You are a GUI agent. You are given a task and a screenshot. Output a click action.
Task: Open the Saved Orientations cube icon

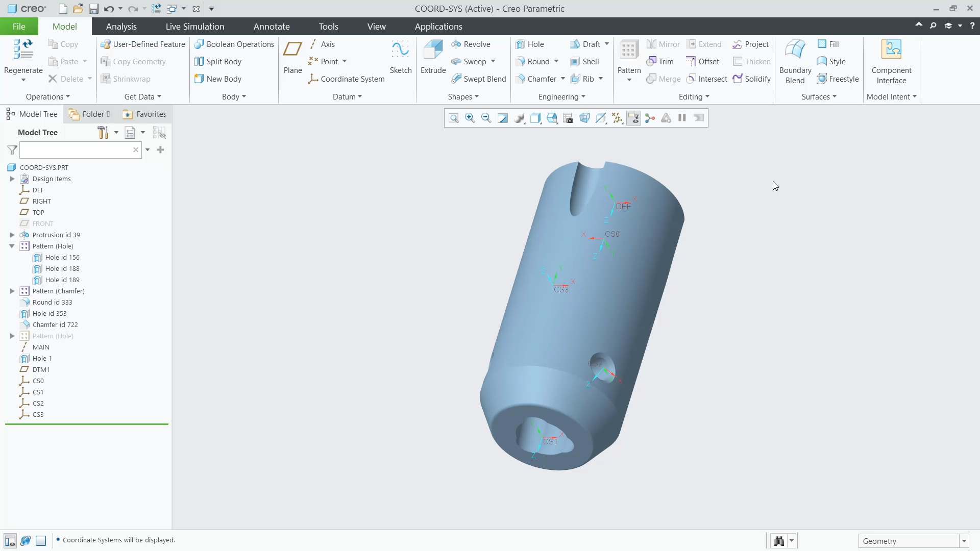click(551, 118)
